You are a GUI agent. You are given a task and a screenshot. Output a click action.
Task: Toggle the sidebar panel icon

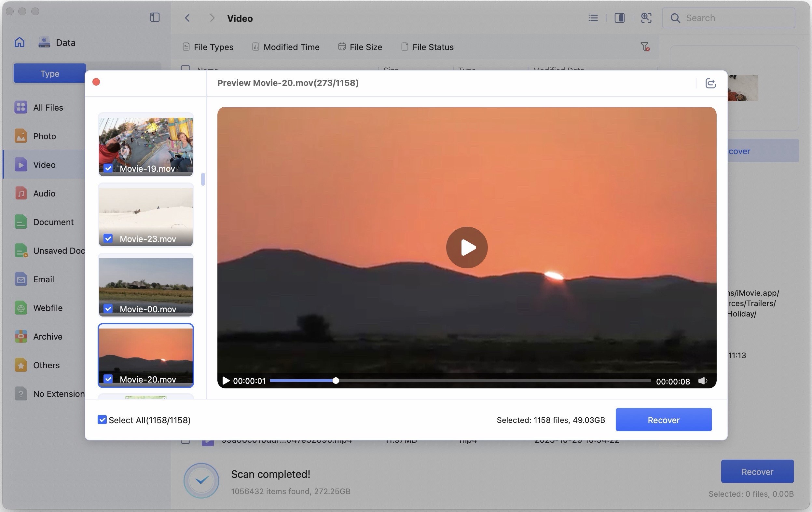155,18
